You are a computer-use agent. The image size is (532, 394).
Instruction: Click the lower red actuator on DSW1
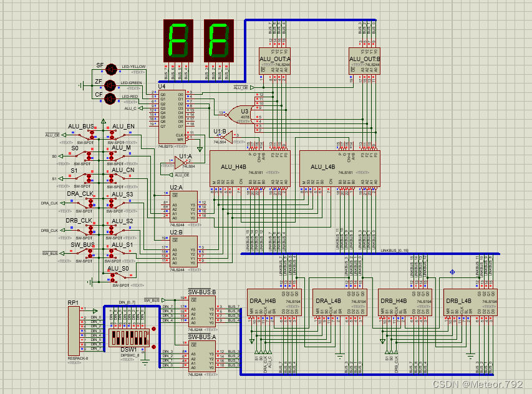click(153, 347)
